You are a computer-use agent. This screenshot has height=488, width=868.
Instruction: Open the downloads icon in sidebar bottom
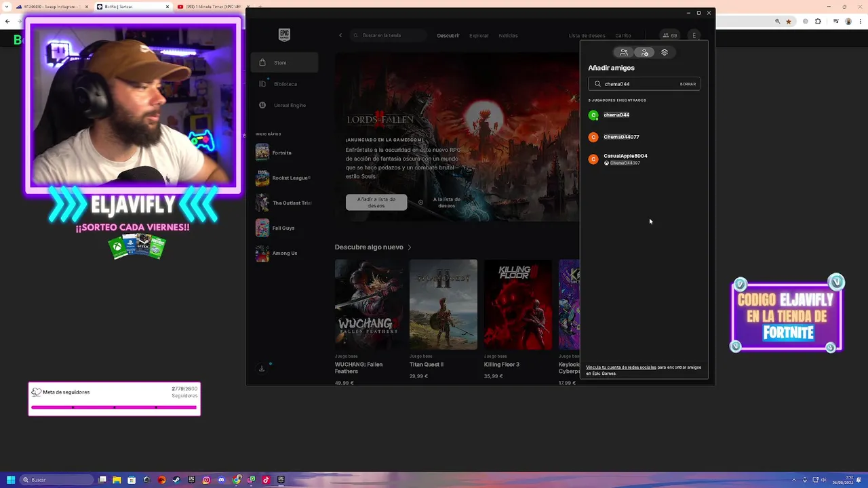pyautogui.click(x=262, y=369)
